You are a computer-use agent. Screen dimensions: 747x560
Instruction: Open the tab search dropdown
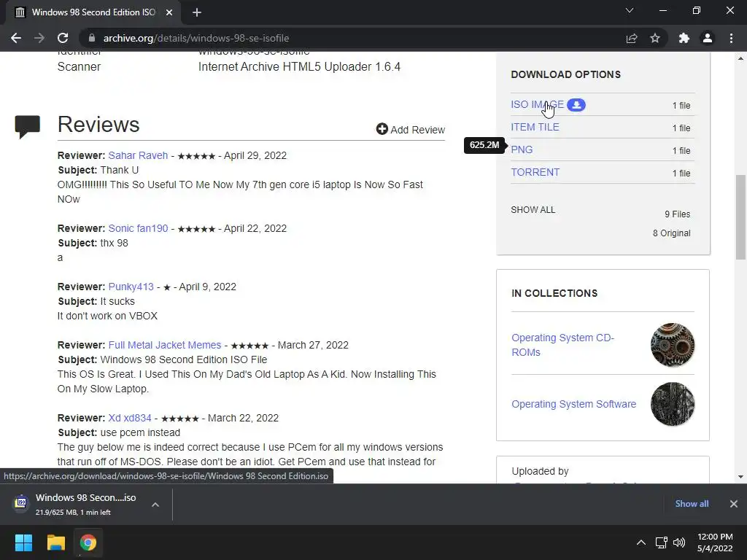[630, 10]
